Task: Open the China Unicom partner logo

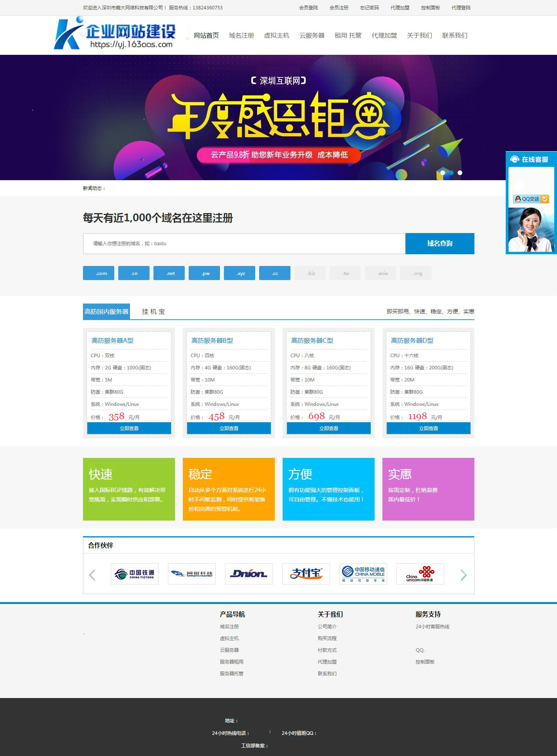Action: point(420,574)
